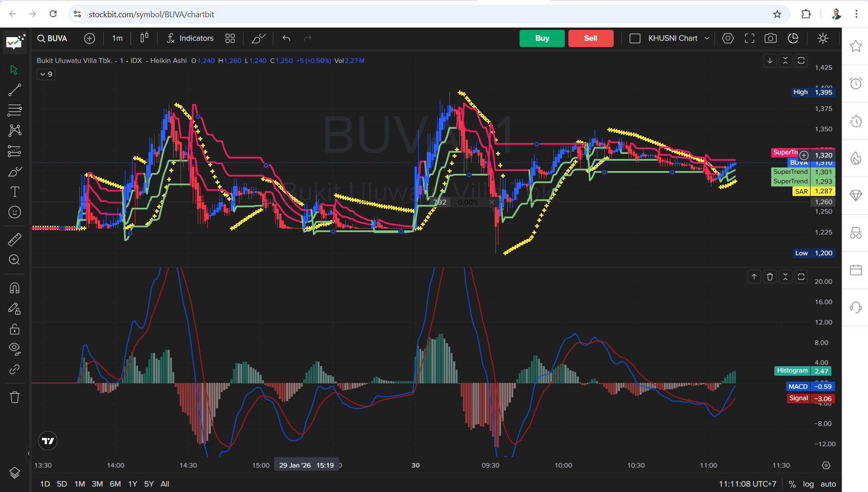Select the 5Y range tab

[149, 484]
